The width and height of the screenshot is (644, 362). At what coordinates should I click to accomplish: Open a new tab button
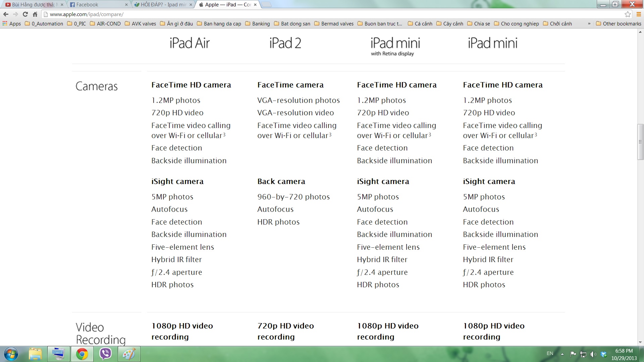266,5
